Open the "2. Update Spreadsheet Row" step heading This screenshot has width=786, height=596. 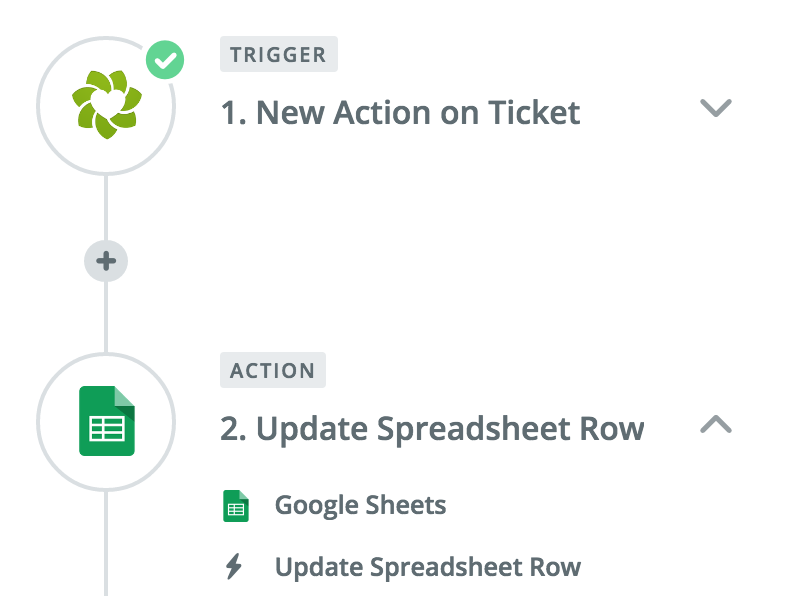pyautogui.click(x=432, y=429)
